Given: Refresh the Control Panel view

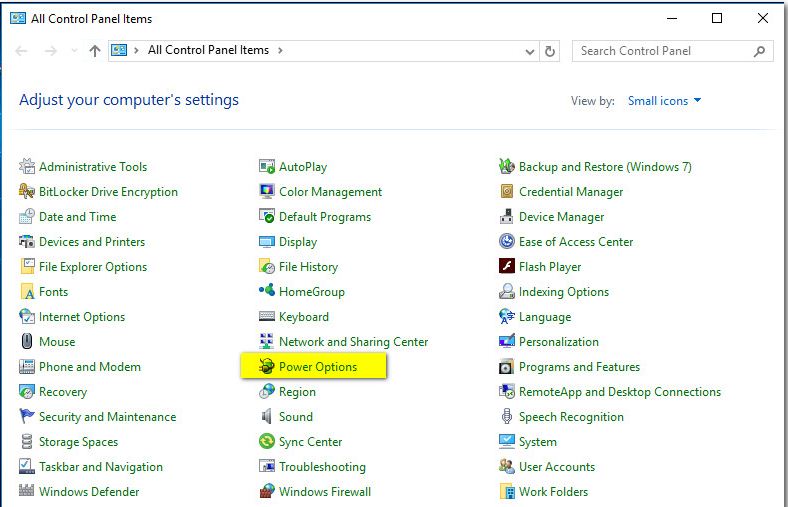Looking at the screenshot, I should click(550, 51).
